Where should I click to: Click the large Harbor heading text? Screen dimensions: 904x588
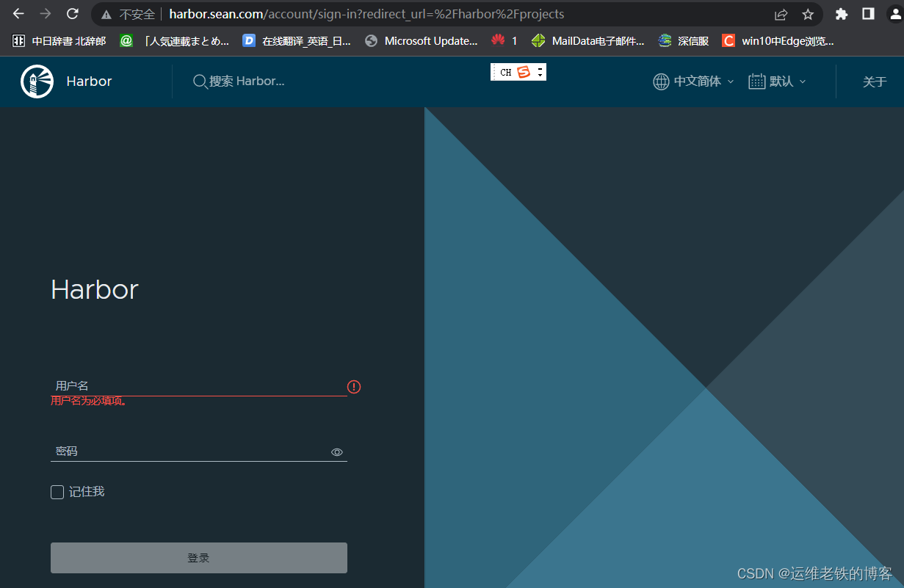pyautogui.click(x=95, y=289)
